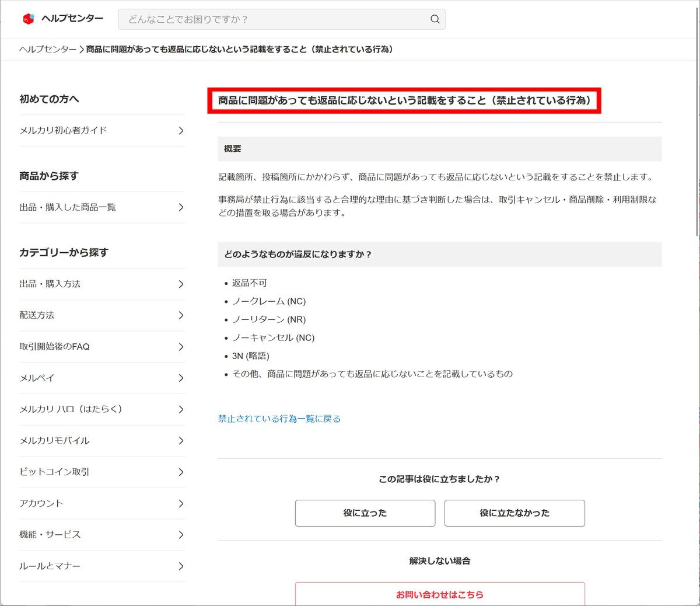Click chevron next to 配送方法

(181, 315)
